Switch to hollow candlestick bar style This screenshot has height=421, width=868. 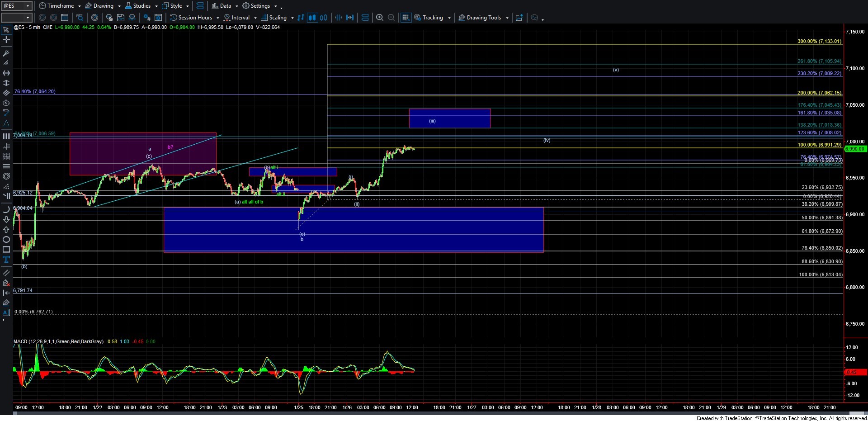coord(323,18)
